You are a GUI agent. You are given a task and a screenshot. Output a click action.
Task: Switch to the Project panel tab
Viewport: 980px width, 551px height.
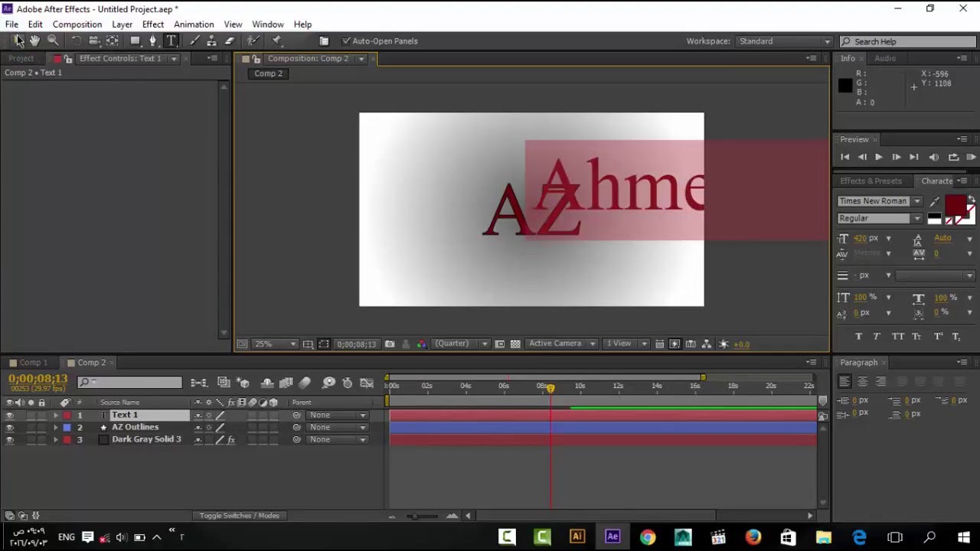(x=21, y=59)
